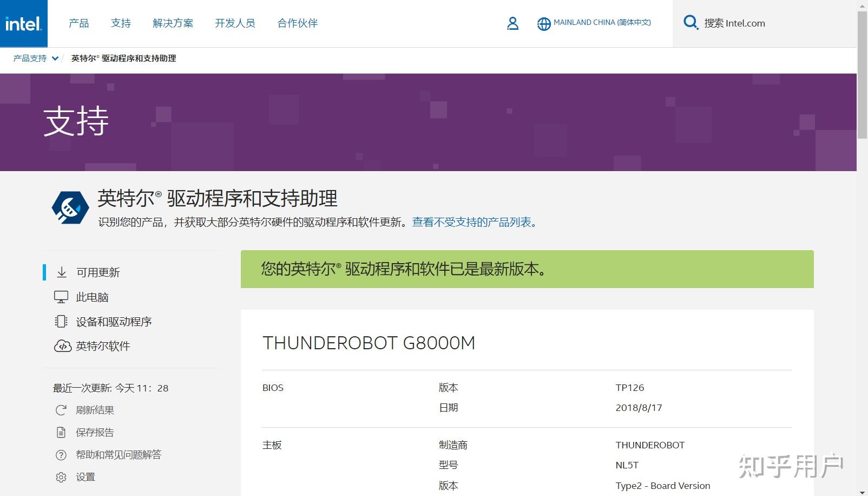
Task: Select 英特尔软件 in sidebar
Action: click(103, 346)
